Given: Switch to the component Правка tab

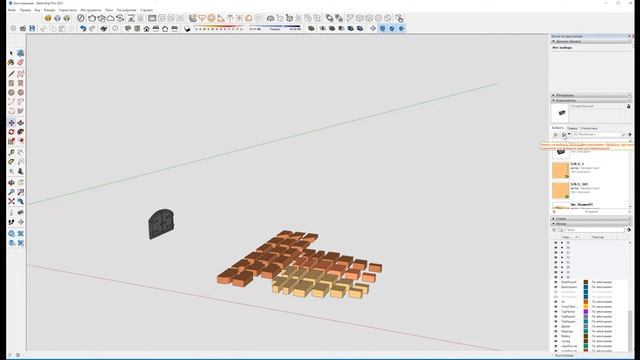Looking at the screenshot, I should pos(572,128).
